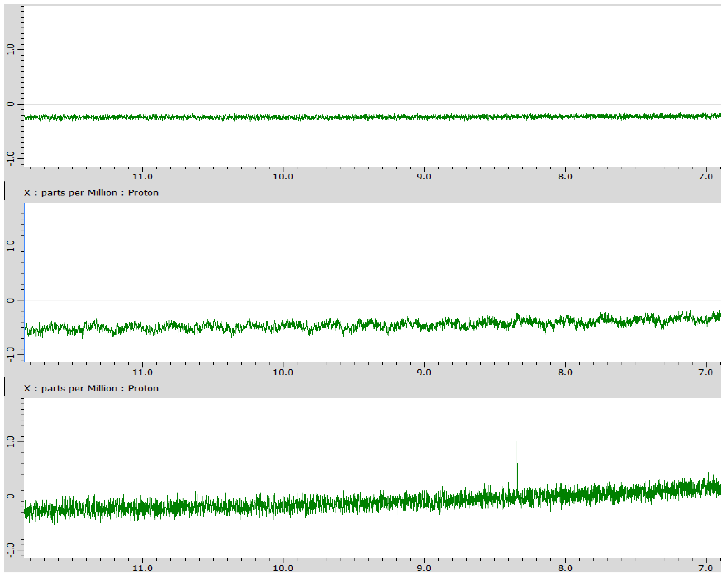
Task: Click the 0 y-axis label of middle spectrum
Action: click(10, 300)
